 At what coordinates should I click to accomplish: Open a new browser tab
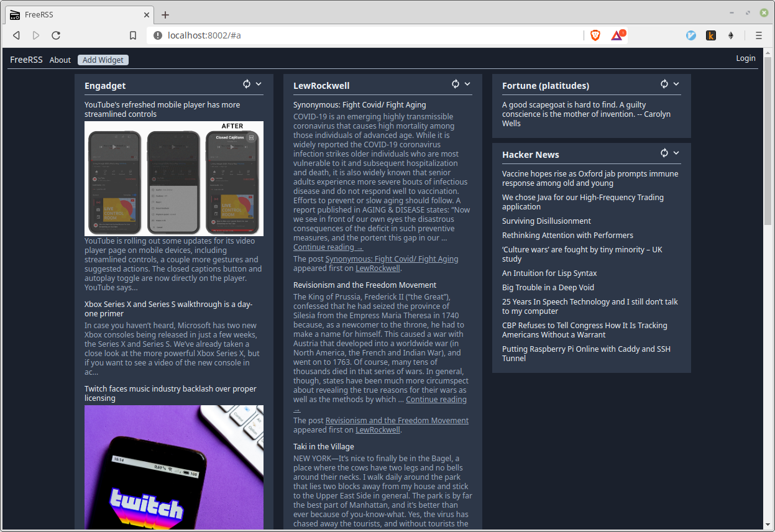tap(165, 15)
